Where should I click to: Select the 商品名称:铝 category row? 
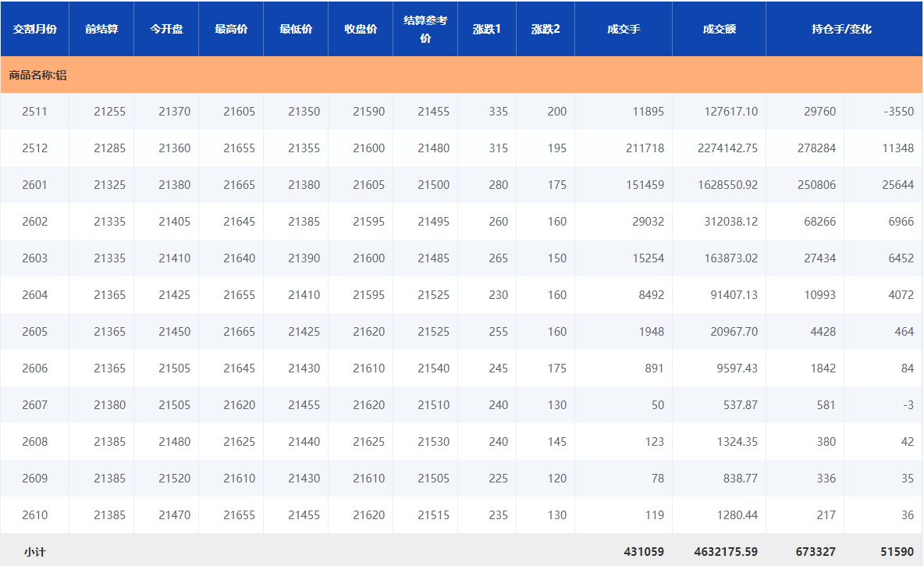pos(37,76)
